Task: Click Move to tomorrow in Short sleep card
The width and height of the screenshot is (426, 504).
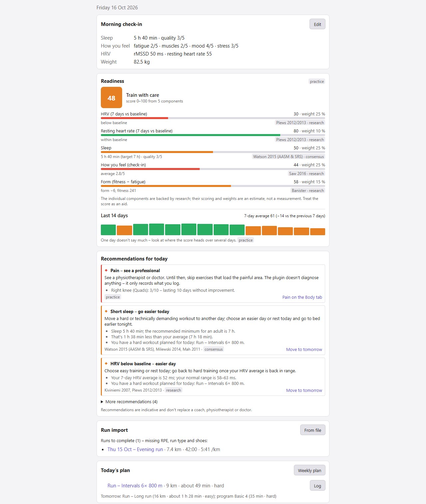Action: pyautogui.click(x=304, y=350)
